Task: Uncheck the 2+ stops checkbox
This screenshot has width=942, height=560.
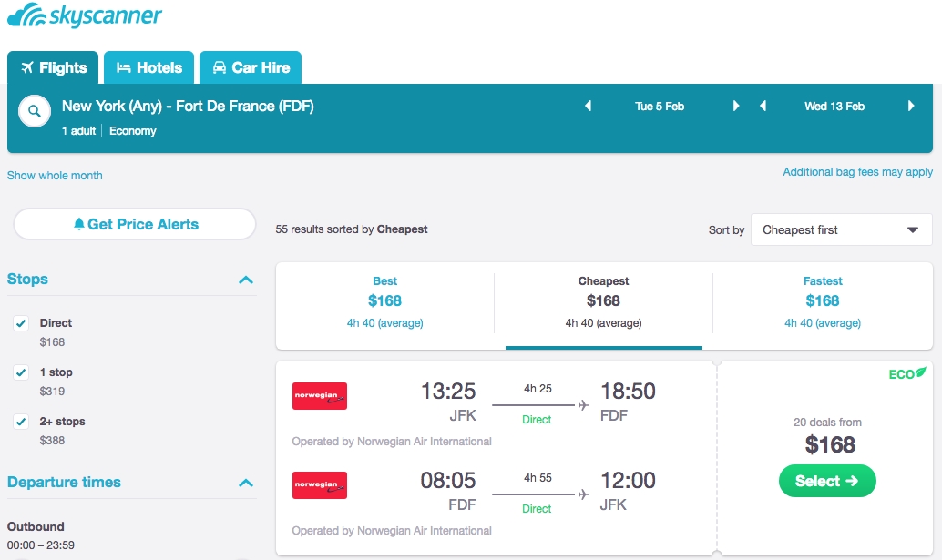Action: (21, 422)
